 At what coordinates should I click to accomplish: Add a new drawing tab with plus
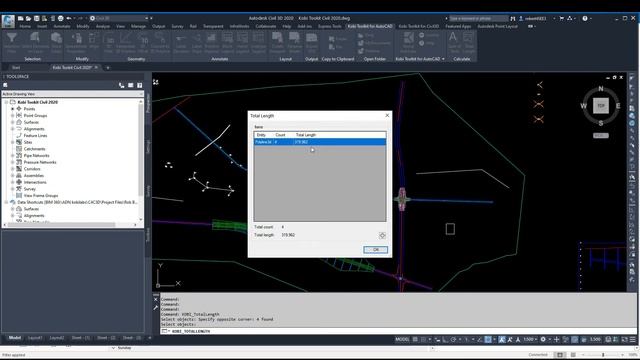108,67
